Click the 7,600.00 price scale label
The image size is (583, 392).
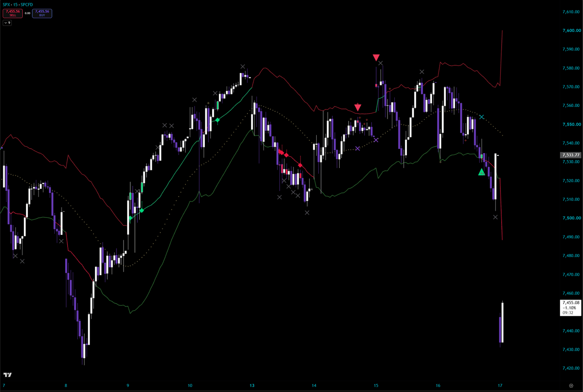click(x=571, y=30)
